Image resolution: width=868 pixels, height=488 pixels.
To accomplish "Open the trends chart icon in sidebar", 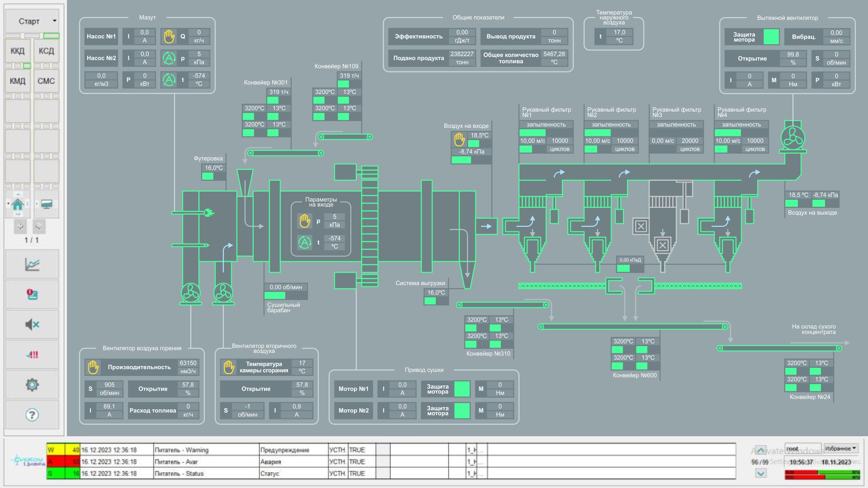I will (x=32, y=264).
